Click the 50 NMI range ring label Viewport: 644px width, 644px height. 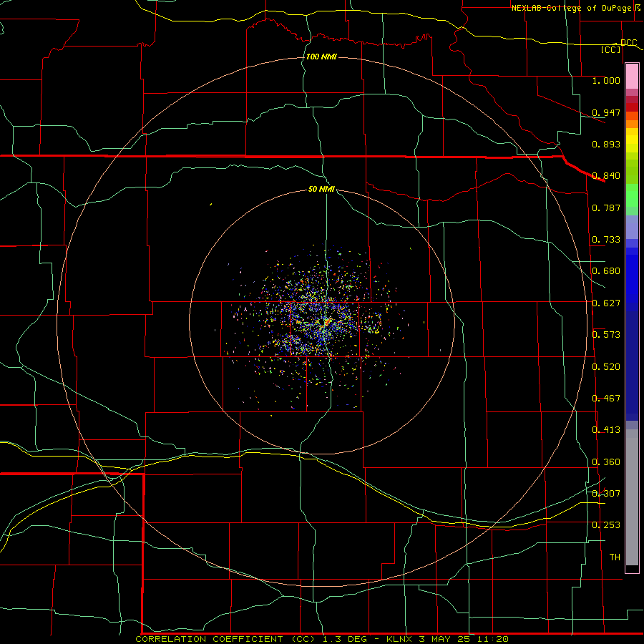(x=321, y=189)
